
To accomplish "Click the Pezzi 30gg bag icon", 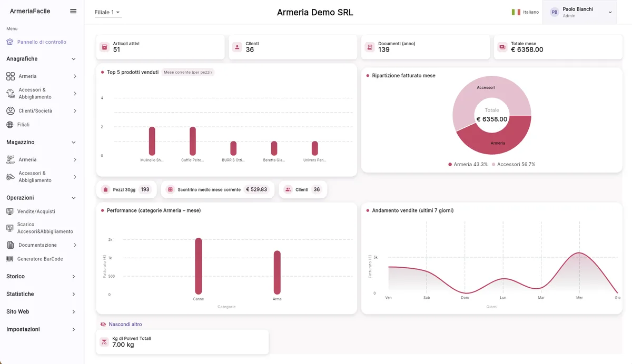I will point(105,189).
